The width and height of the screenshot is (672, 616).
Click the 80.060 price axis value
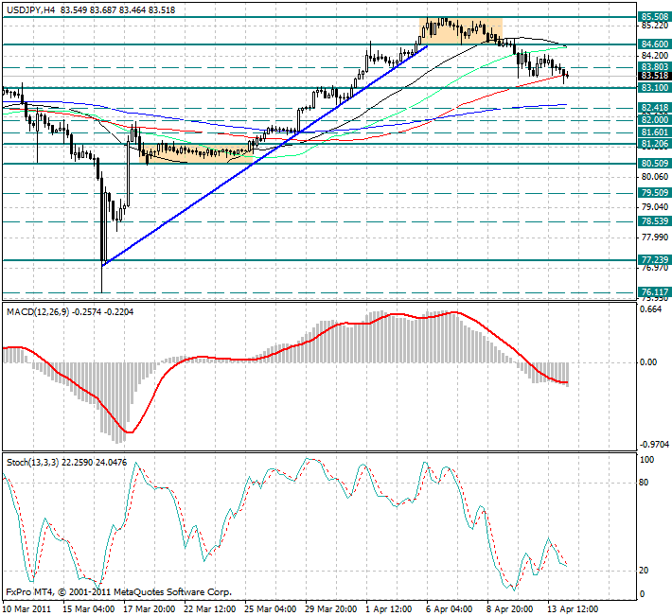[x=654, y=177]
